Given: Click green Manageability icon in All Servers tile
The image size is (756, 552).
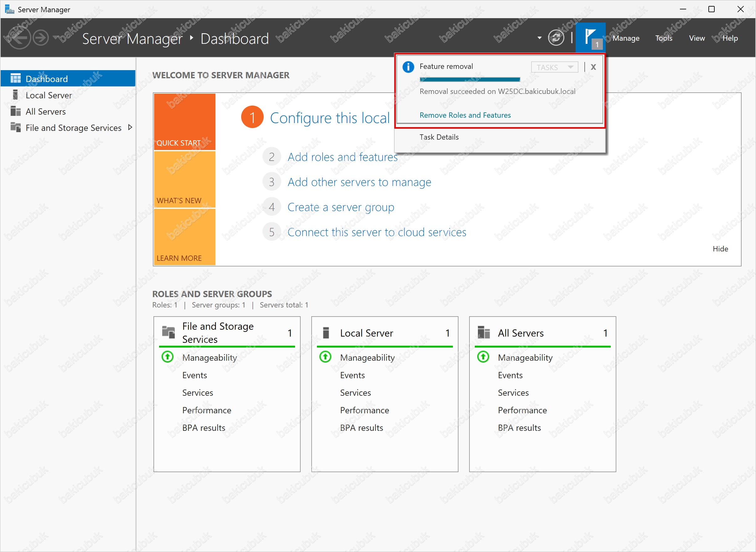Looking at the screenshot, I should [x=483, y=357].
